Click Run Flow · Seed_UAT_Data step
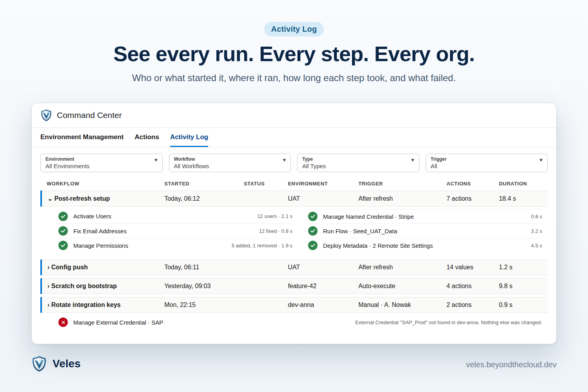588x392 pixels. tap(360, 231)
